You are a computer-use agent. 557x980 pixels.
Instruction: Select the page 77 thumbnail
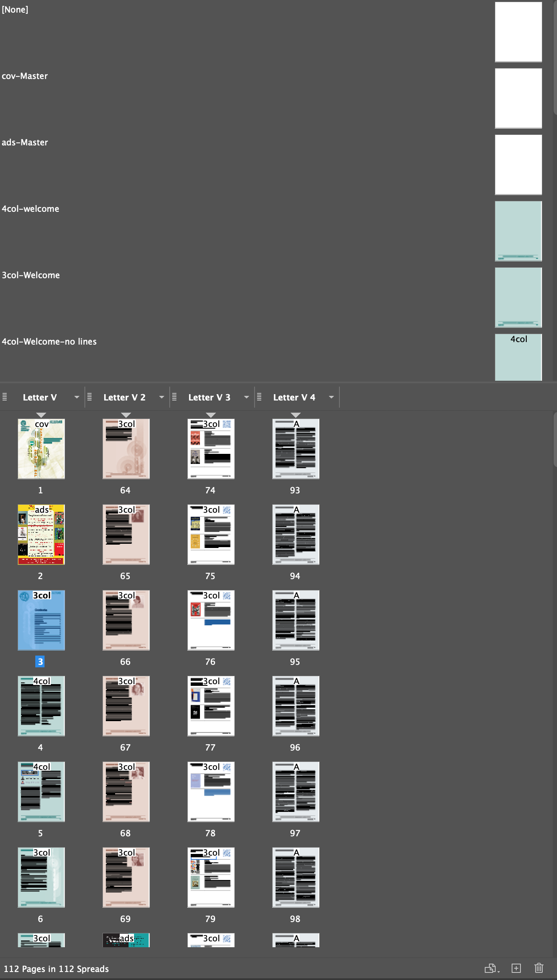coord(211,706)
